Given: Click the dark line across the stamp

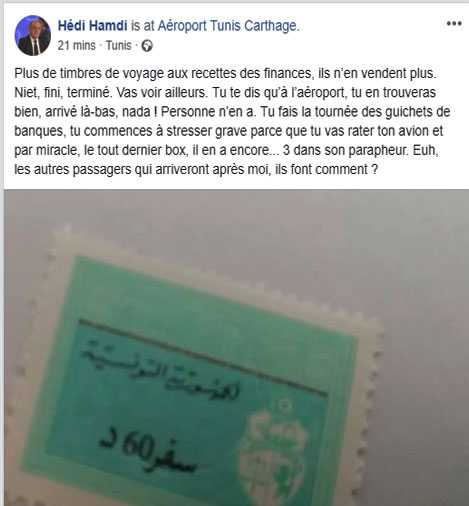Looking at the screenshot, I should (203, 358).
